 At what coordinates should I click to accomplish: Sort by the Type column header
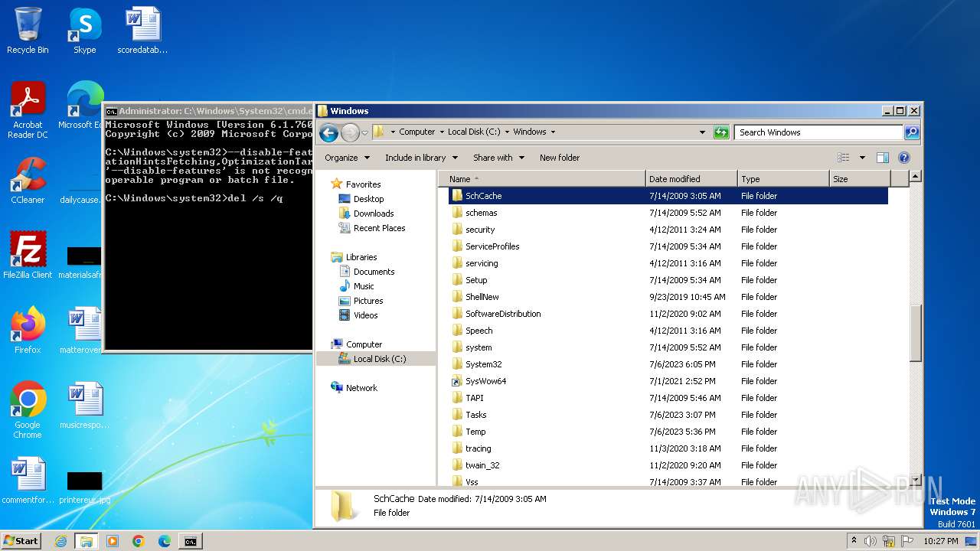click(783, 179)
